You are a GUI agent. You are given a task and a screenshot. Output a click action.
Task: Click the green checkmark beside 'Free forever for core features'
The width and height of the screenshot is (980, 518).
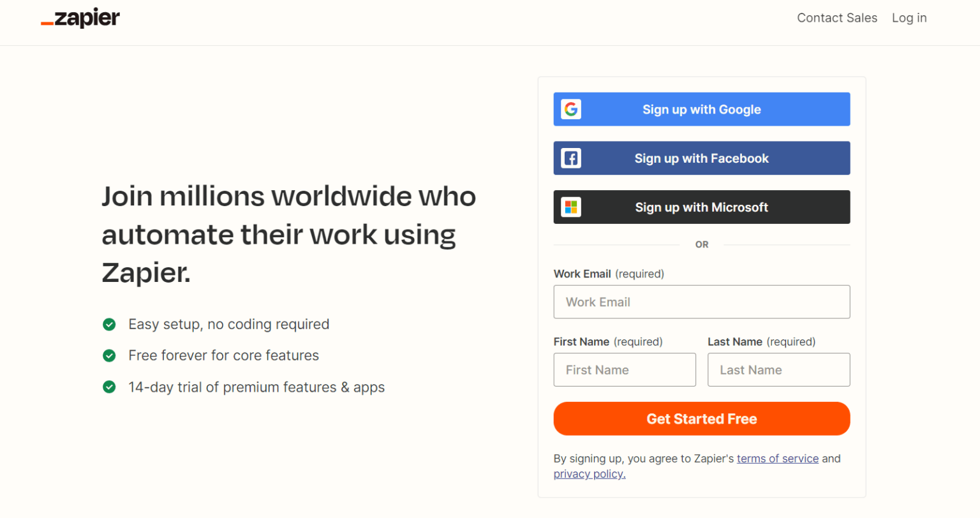click(x=109, y=355)
